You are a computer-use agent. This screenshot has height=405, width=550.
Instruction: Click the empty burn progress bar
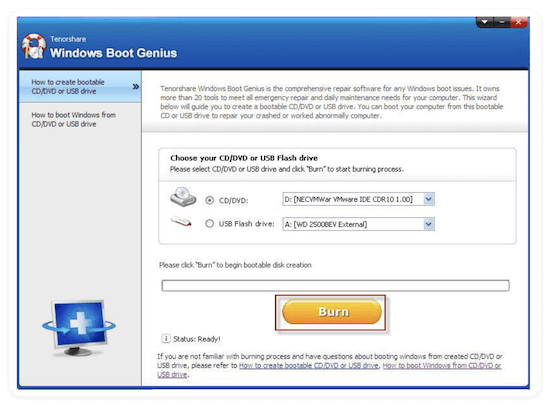point(335,285)
